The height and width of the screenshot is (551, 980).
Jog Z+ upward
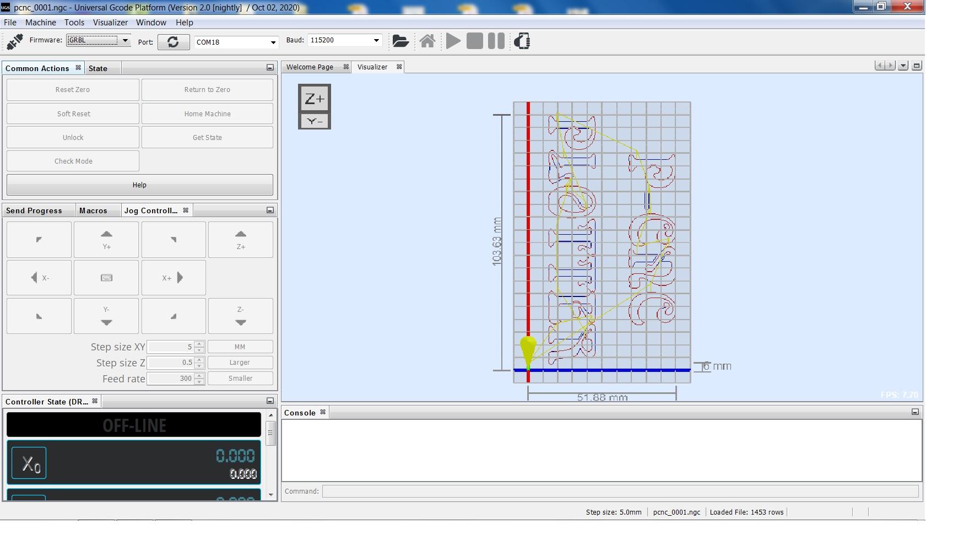click(241, 240)
